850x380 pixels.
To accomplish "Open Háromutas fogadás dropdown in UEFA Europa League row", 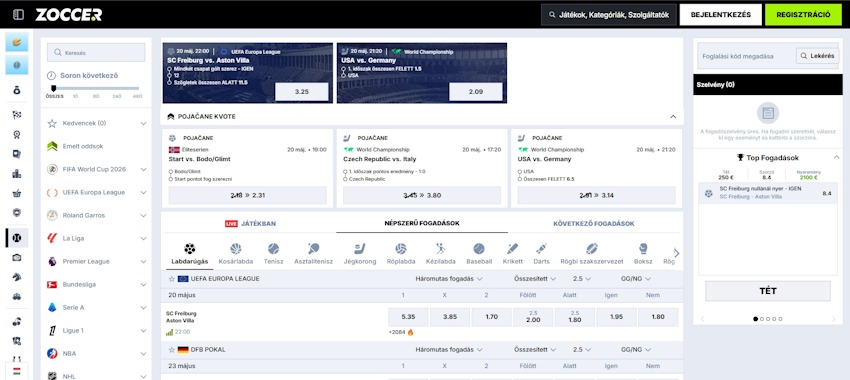I will tap(449, 279).
